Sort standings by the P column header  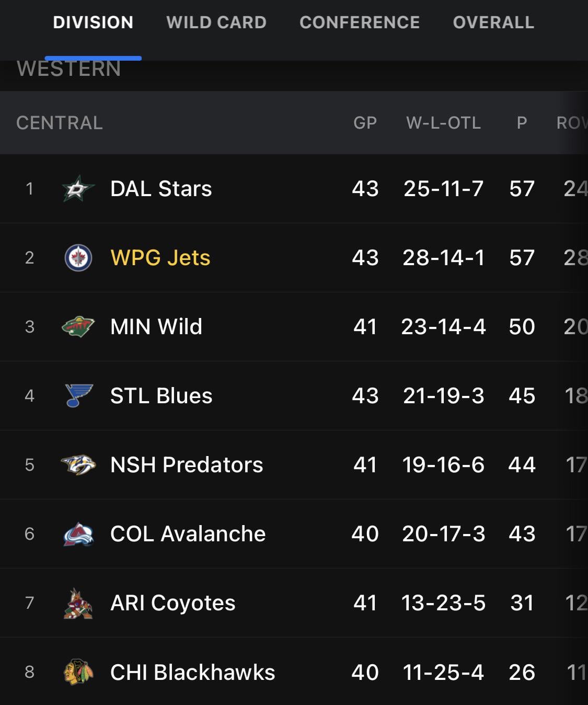pos(522,123)
